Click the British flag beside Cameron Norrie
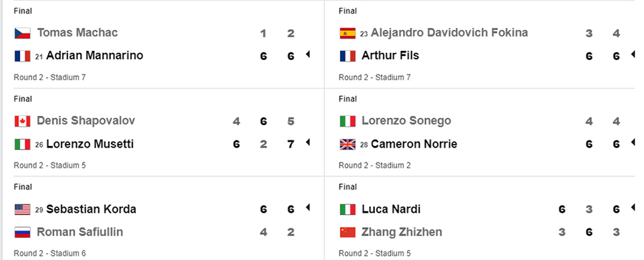This screenshot has width=644, height=260. (348, 145)
